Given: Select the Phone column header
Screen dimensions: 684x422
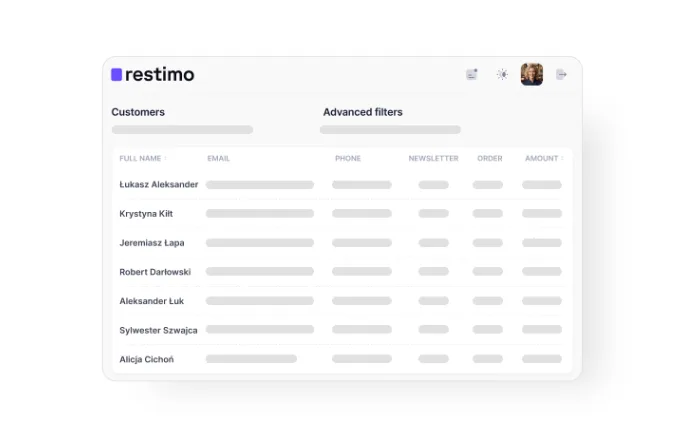Looking at the screenshot, I should 348,158.
